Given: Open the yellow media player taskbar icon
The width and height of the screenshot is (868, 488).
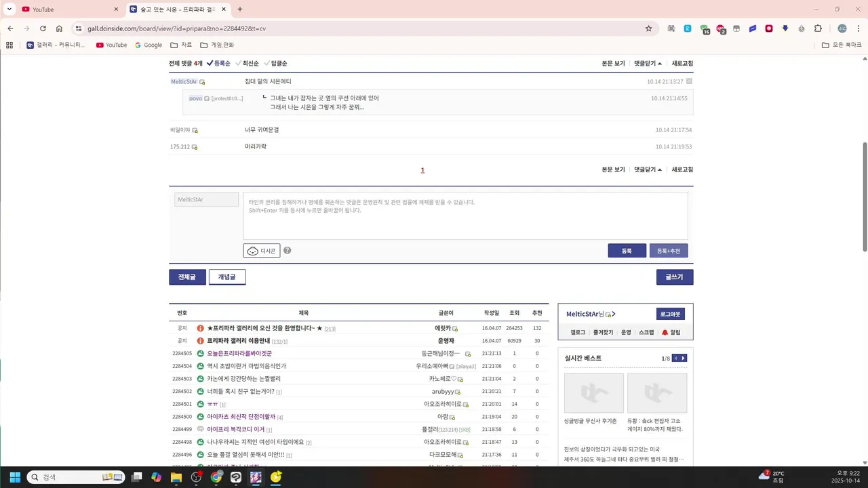Looking at the screenshot, I should 276,477.
